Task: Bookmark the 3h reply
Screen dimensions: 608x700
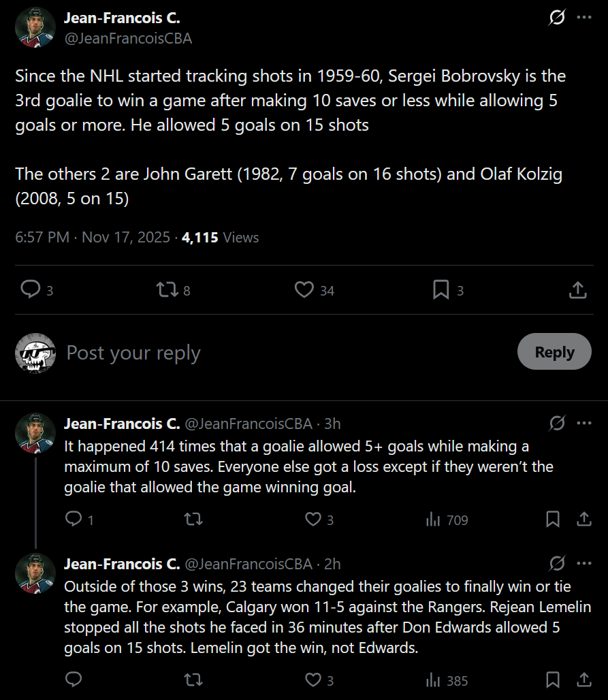Action: pos(553,520)
